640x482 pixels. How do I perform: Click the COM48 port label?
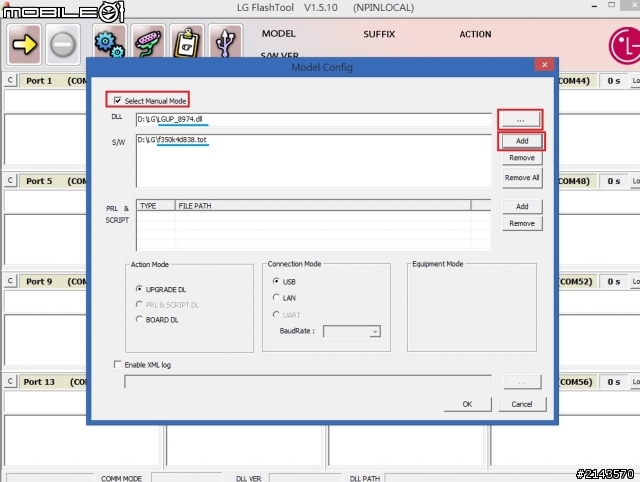click(x=574, y=181)
